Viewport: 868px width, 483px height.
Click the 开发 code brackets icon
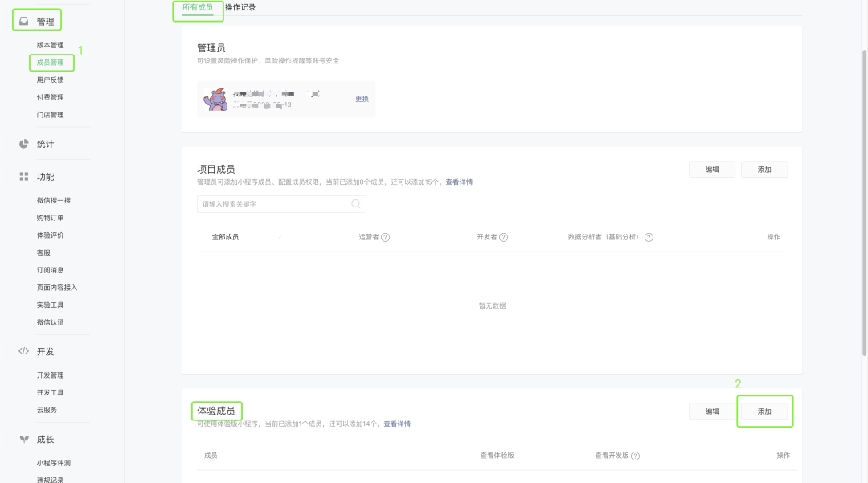tap(24, 351)
